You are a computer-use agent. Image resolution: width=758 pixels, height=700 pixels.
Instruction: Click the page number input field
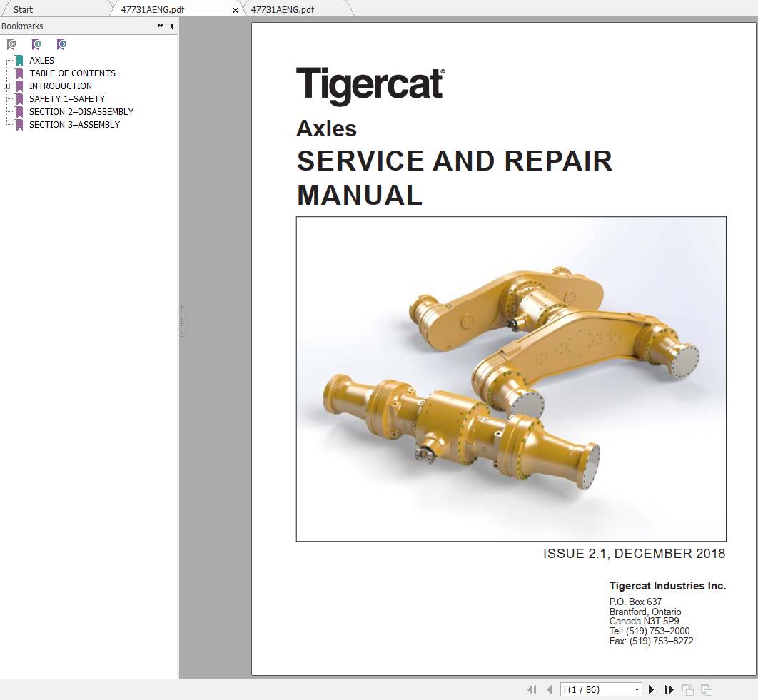point(592,689)
